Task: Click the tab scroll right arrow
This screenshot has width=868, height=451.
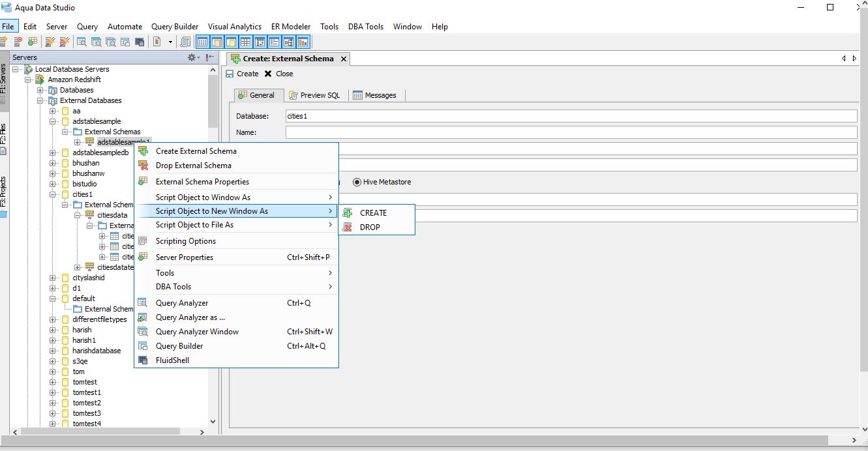Action: (855, 59)
